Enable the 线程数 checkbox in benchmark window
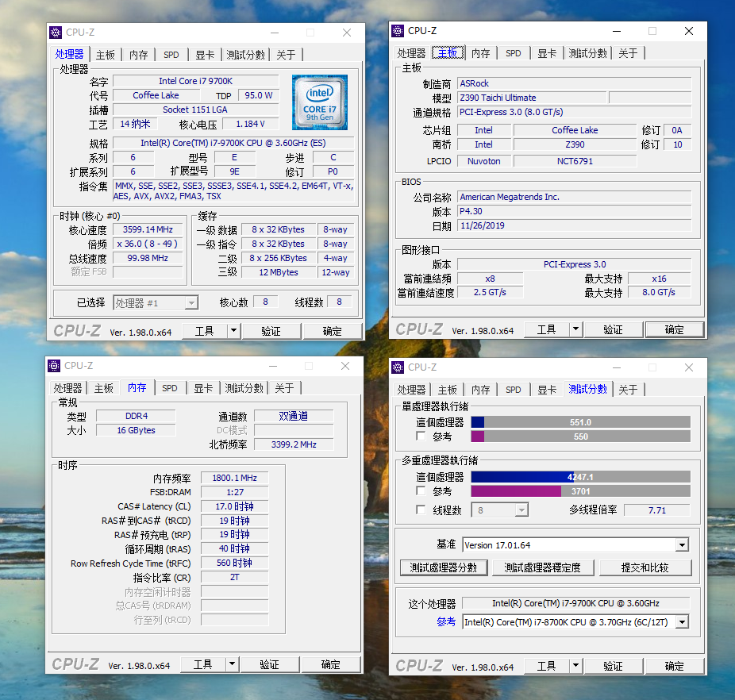 pos(421,510)
